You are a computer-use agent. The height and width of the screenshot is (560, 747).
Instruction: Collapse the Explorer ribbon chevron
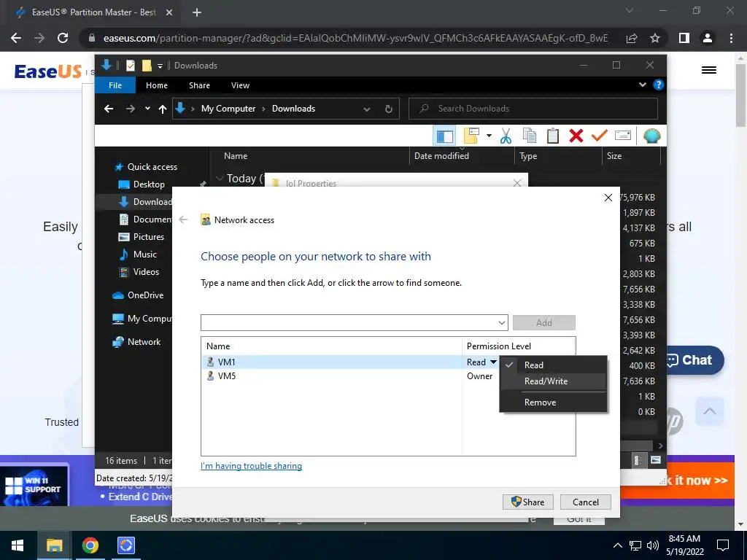pyautogui.click(x=642, y=85)
